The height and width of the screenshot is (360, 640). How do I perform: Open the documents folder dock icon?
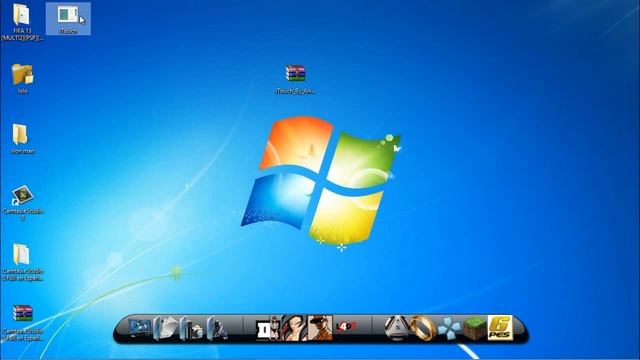165,328
